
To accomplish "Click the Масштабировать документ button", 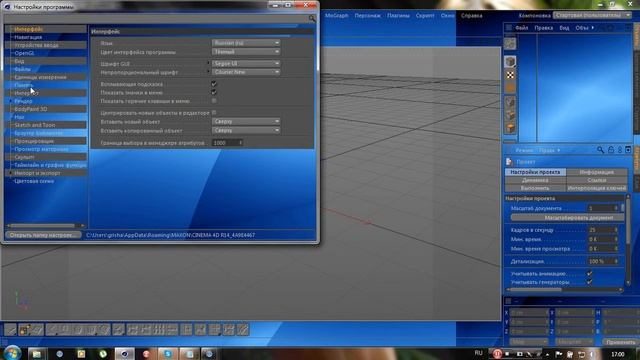I will coord(567,218).
